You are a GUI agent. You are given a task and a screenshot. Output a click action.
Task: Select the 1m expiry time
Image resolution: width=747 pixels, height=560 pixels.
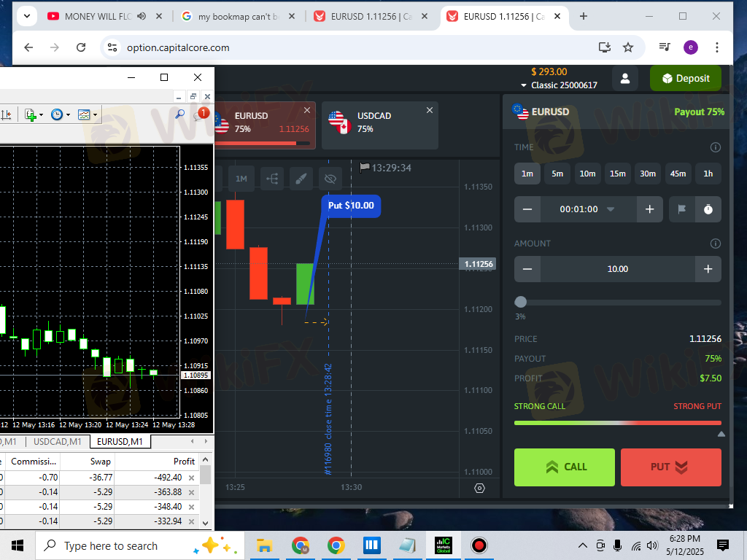point(527,174)
